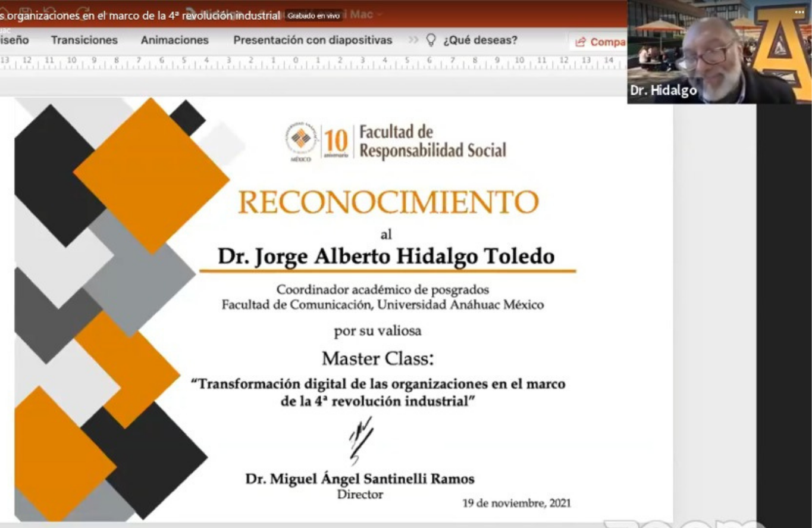Click the partially visible Diseño tab
Viewport: 812px width, 528px height.
14,40
